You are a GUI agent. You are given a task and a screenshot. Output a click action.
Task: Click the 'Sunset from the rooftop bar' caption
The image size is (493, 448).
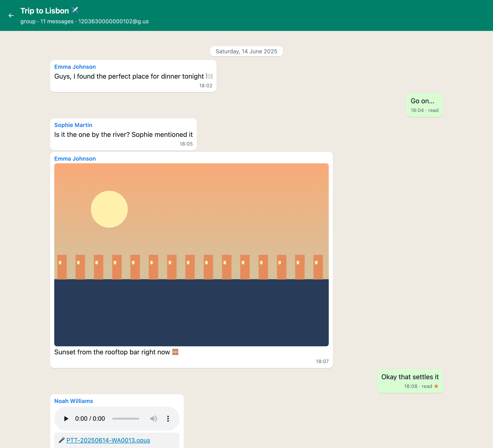pos(116,352)
